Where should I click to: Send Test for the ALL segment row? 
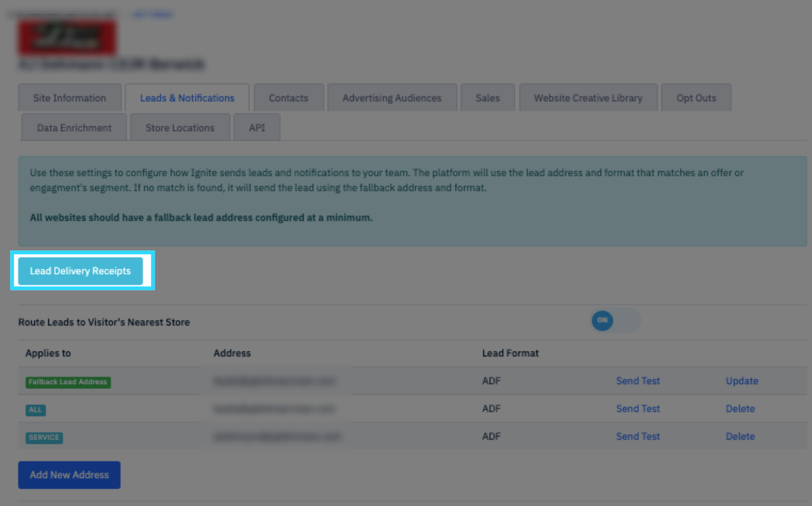coord(638,409)
